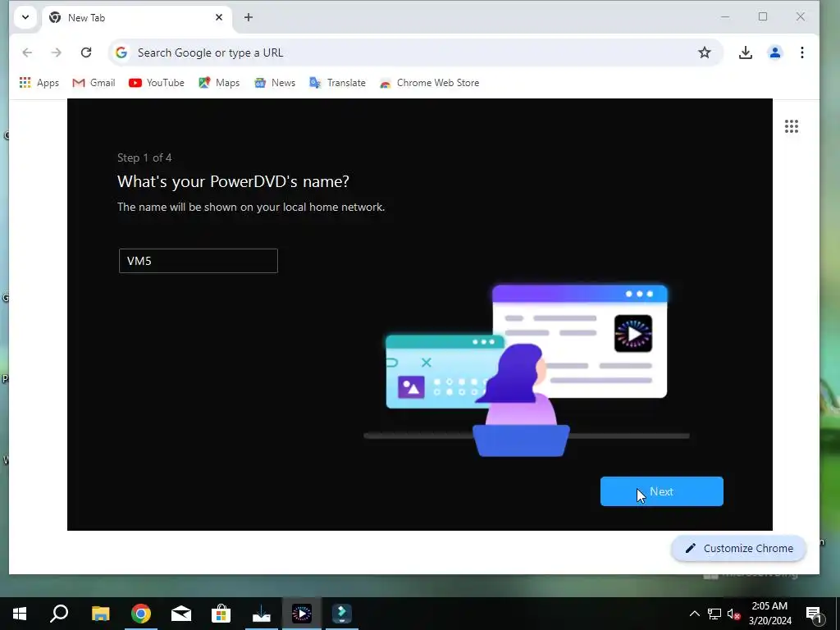
Task: Minimize the Chrome window
Action: coord(725,17)
